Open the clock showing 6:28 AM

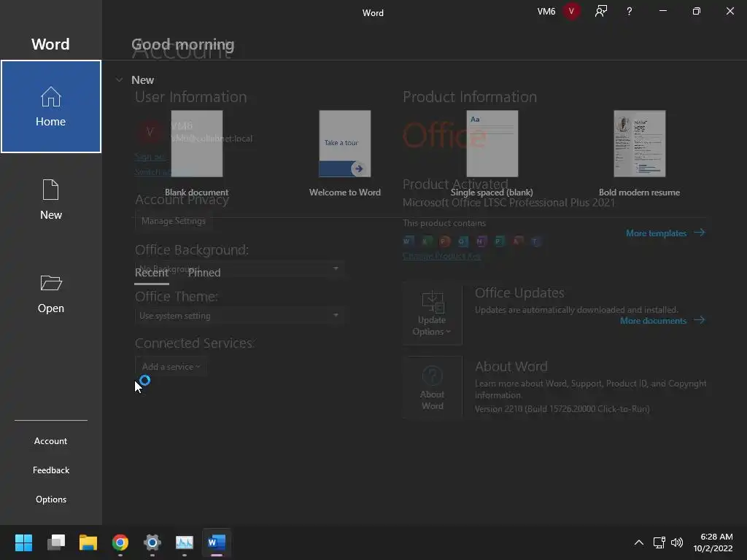click(713, 542)
